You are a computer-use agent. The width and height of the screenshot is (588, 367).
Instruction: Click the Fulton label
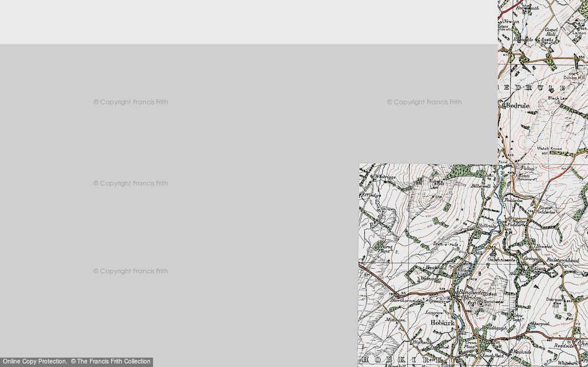click(527, 169)
